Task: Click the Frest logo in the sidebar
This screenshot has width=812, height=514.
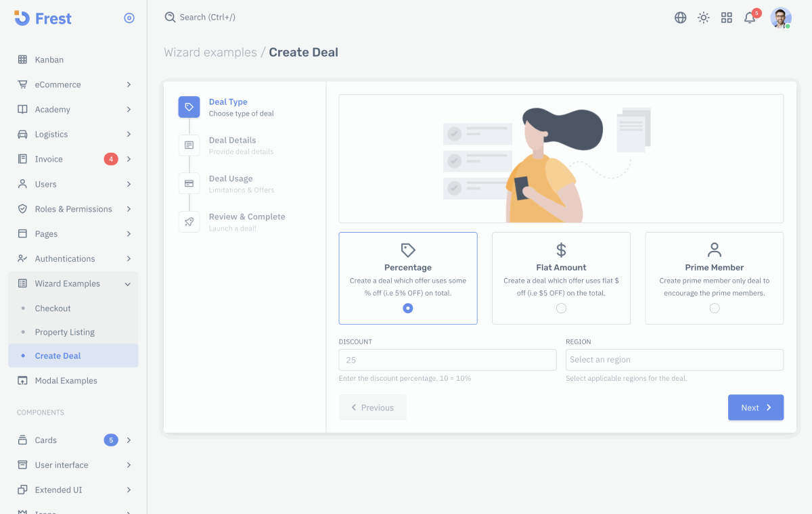Action: 41,18
